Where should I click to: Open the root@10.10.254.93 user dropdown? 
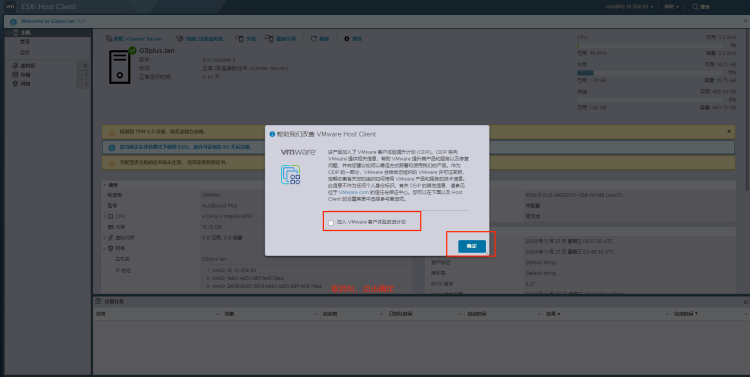click(x=629, y=7)
